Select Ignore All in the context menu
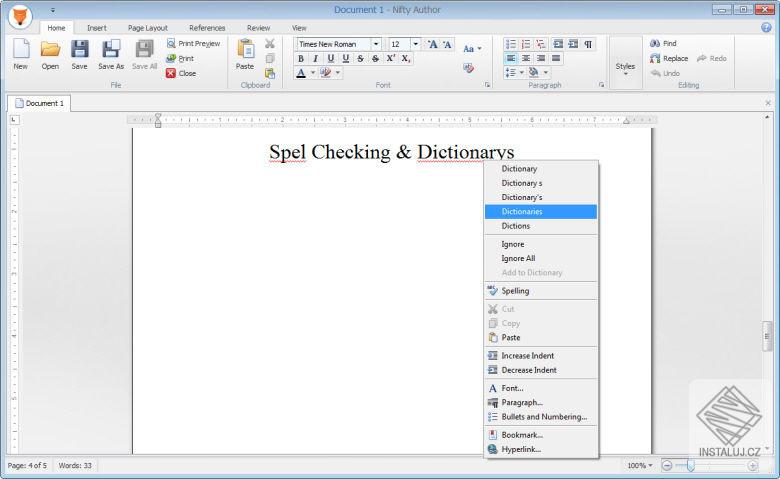The height and width of the screenshot is (479, 780). pyautogui.click(x=541, y=258)
